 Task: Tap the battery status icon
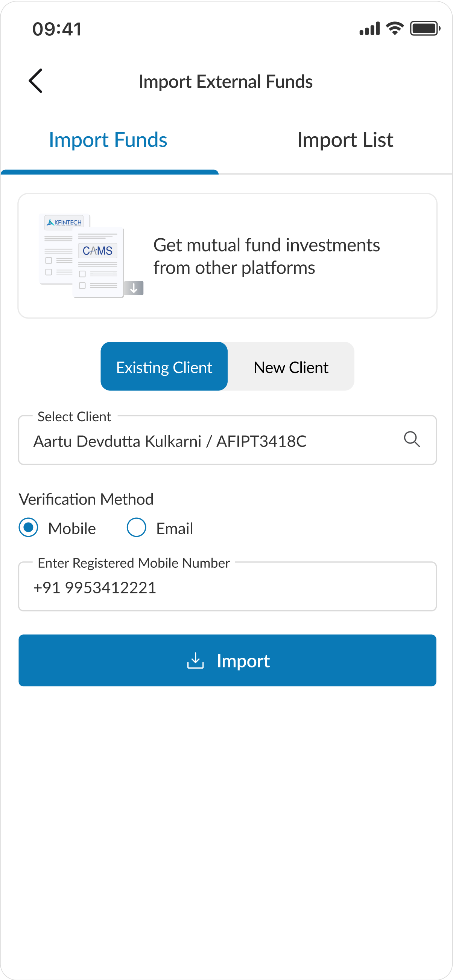tap(425, 29)
